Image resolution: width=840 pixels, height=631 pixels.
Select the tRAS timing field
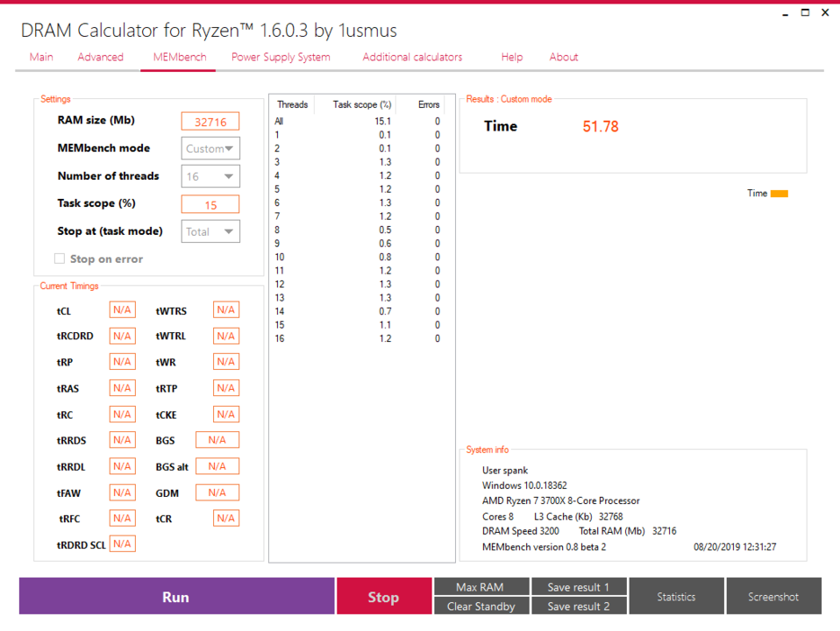122,388
